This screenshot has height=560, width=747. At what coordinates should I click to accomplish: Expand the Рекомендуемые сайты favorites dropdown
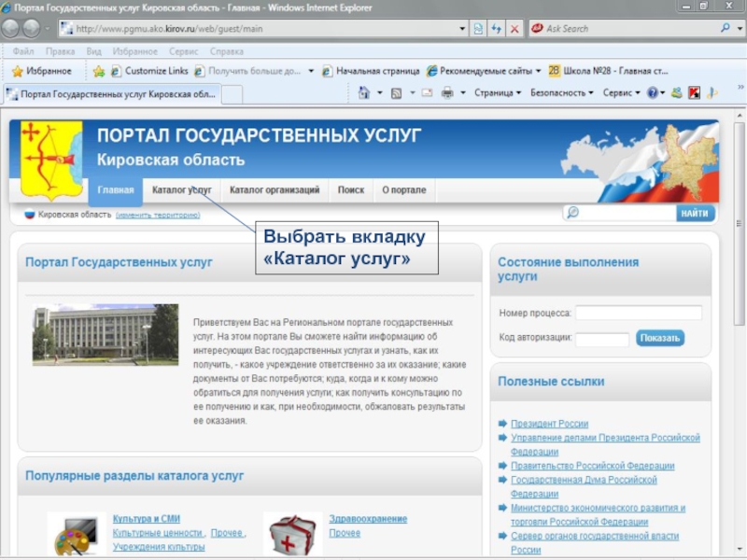pyautogui.click(x=539, y=71)
